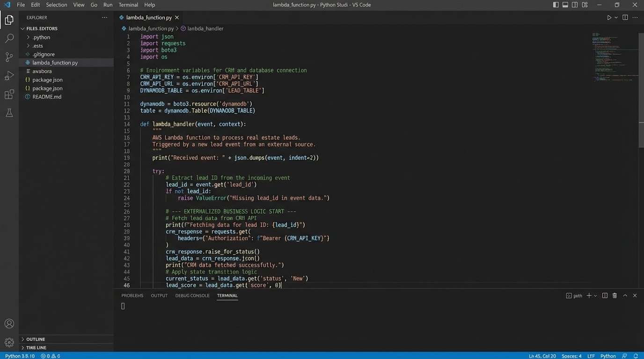The height and width of the screenshot is (359, 644).
Task: Open the Testing flask icon
Action: (x=9, y=113)
